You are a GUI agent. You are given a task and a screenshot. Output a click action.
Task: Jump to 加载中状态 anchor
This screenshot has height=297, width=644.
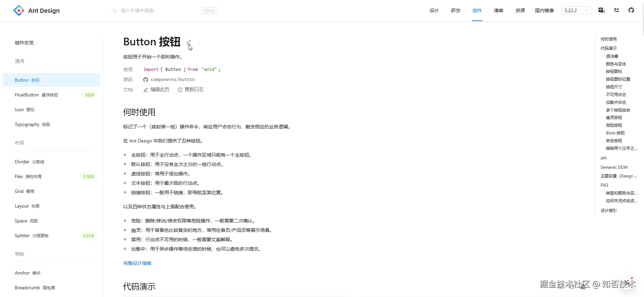pos(616,102)
